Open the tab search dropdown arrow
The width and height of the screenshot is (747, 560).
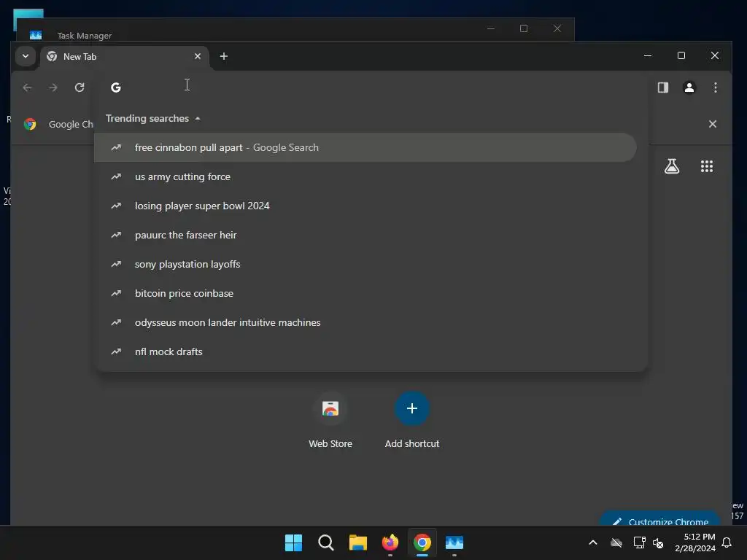(x=26, y=56)
